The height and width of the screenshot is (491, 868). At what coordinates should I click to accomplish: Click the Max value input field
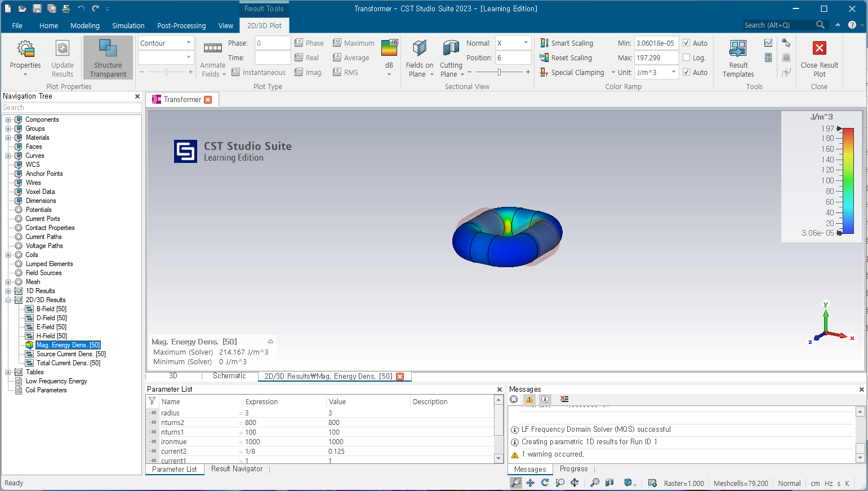pos(656,57)
